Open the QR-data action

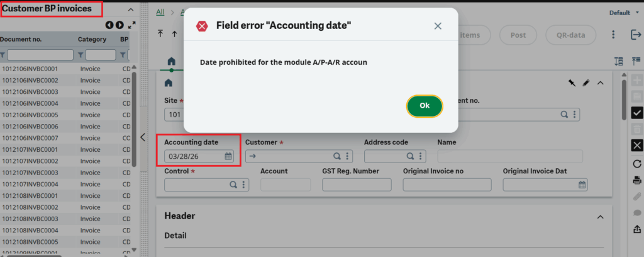pos(570,35)
